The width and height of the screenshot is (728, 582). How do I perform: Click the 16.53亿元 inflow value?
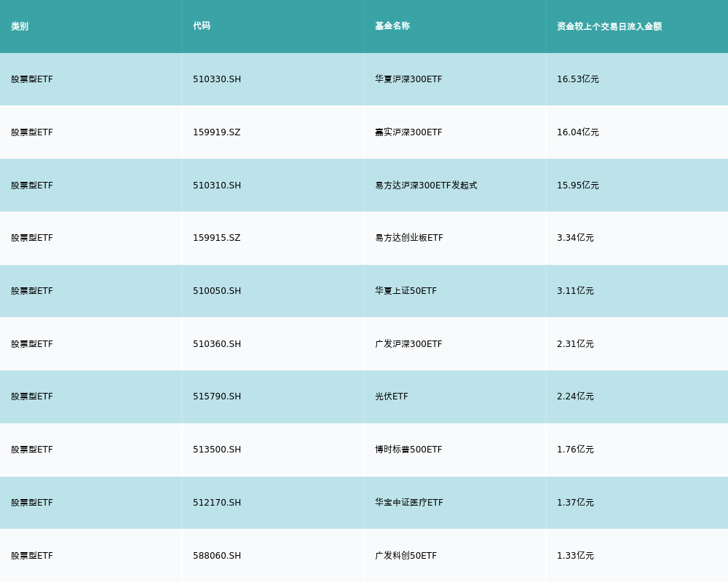(577, 79)
